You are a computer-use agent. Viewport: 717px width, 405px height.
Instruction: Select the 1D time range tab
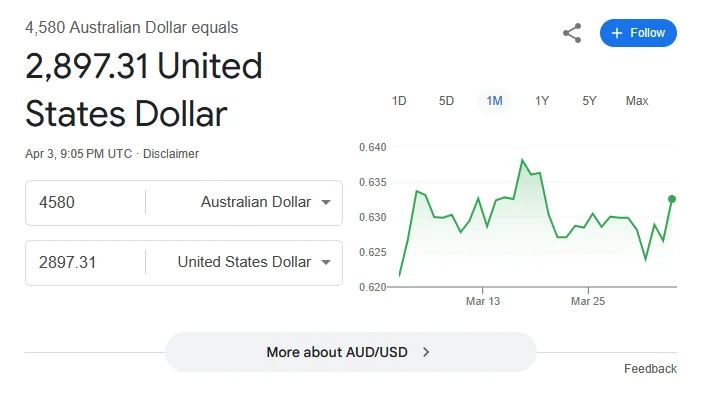[399, 101]
